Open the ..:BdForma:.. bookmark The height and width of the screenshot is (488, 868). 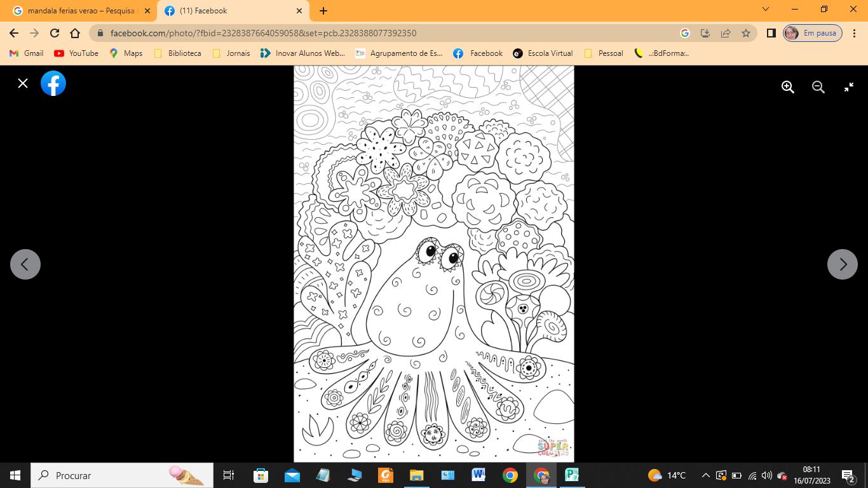pos(661,53)
